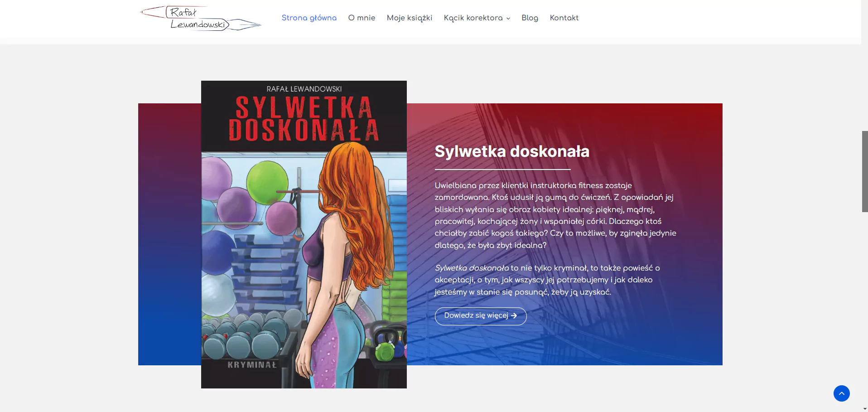Open the Strona główna menu item
This screenshot has width=868, height=412.
coord(309,18)
